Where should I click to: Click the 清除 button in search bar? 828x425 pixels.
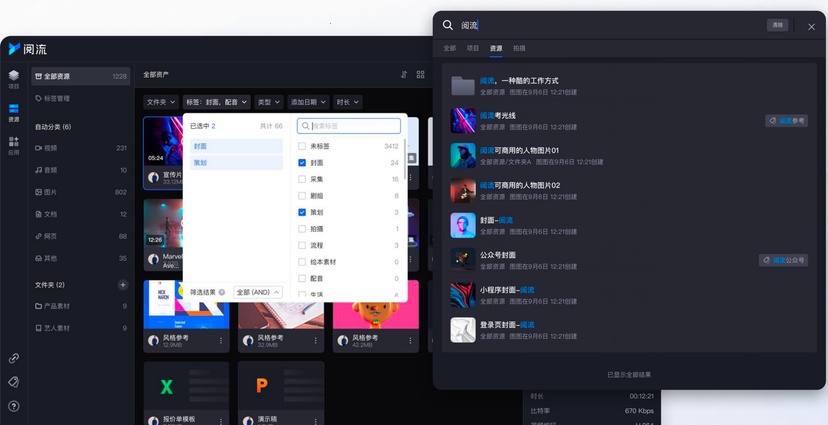(777, 25)
